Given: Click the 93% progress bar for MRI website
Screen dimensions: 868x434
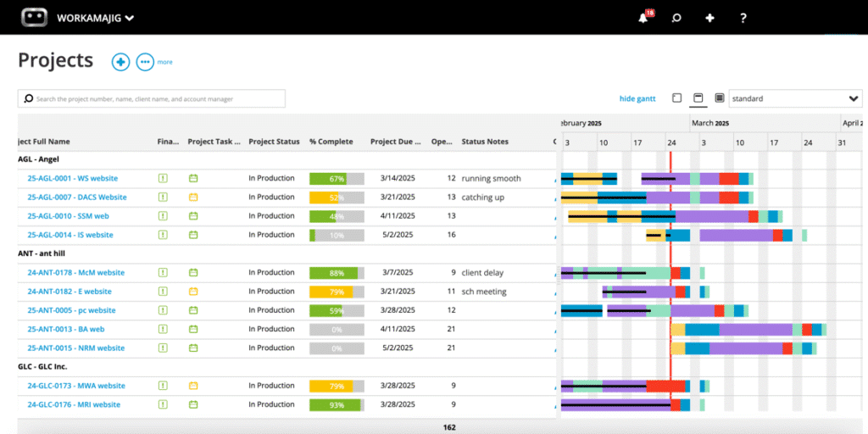Looking at the screenshot, I should tap(337, 404).
